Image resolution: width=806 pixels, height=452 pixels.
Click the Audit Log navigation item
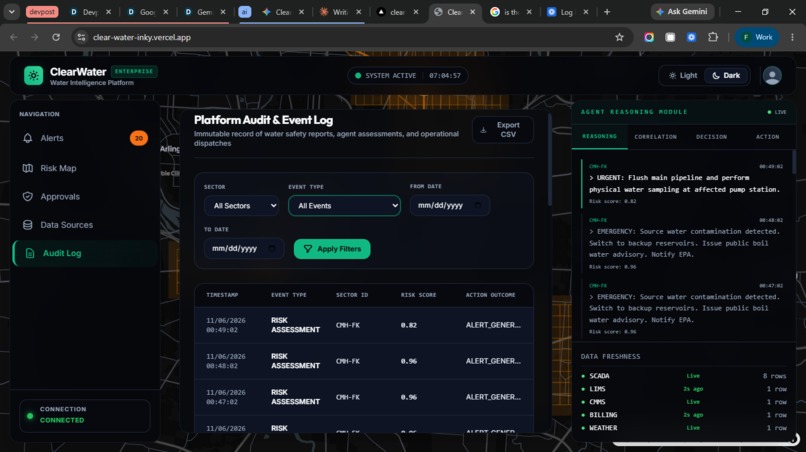tap(85, 253)
